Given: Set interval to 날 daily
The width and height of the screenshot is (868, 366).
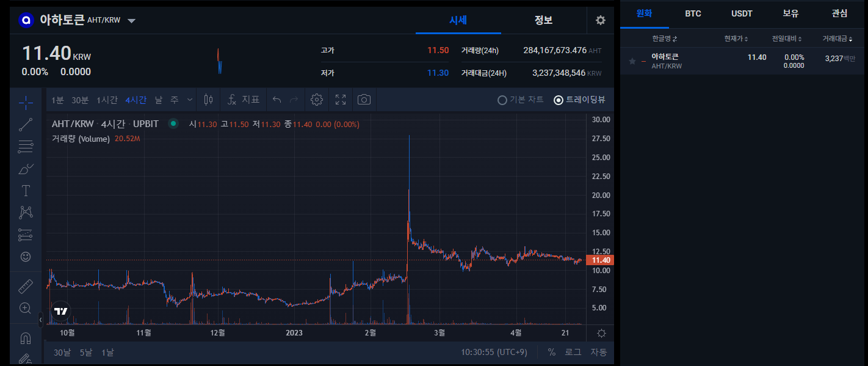Looking at the screenshot, I should [x=159, y=100].
